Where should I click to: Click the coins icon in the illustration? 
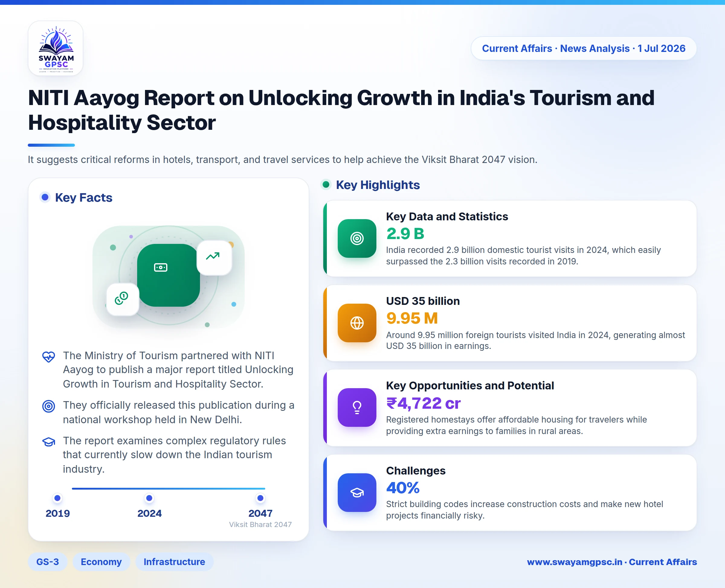point(122,299)
